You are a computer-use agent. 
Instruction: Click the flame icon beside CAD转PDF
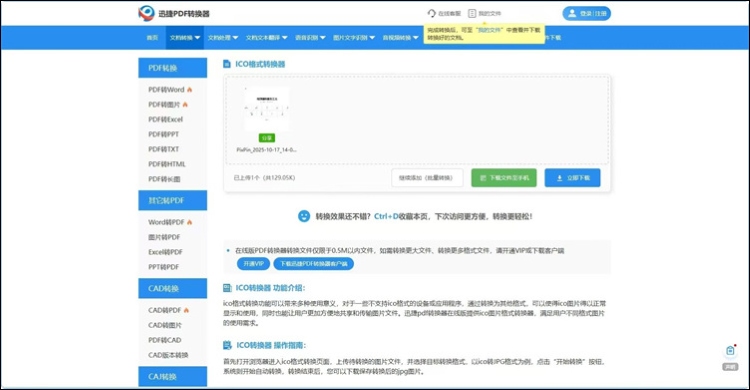pos(187,310)
